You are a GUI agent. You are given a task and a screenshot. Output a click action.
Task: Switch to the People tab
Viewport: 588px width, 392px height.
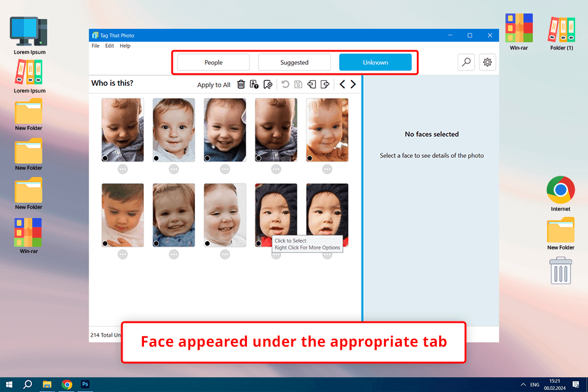213,62
